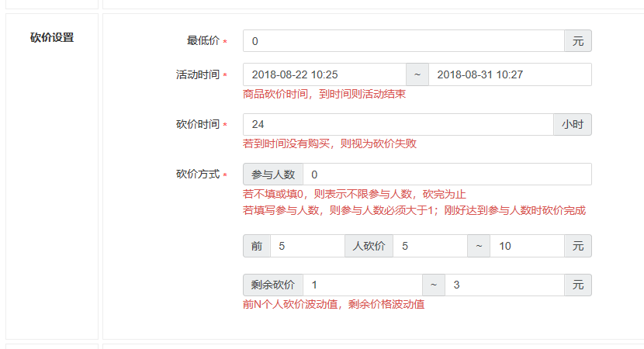Click the bargain maximum input showing 10
644x349 pixels.
point(526,246)
